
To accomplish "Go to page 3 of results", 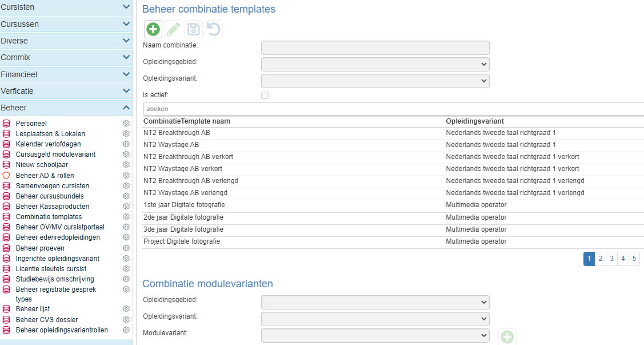I will [611, 259].
